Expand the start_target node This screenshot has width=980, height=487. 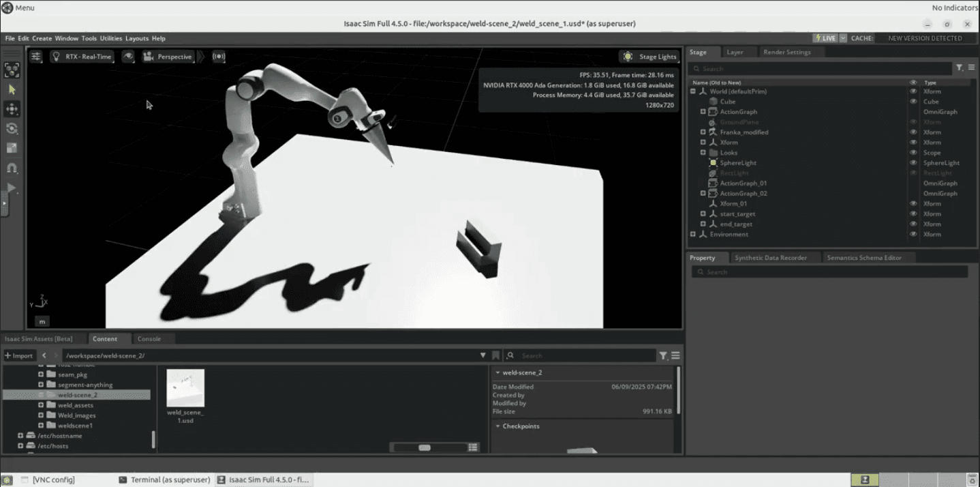tap(703, 214)
